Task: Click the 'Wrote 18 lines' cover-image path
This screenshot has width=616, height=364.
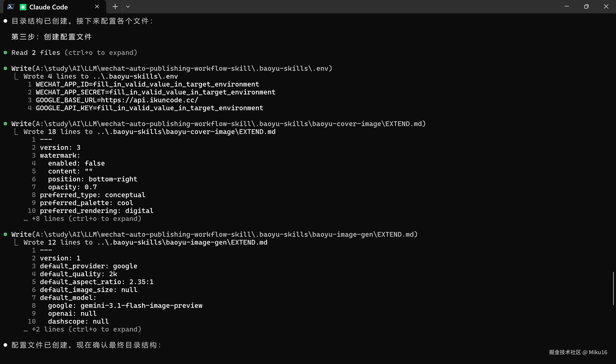Action: [186, 132]
